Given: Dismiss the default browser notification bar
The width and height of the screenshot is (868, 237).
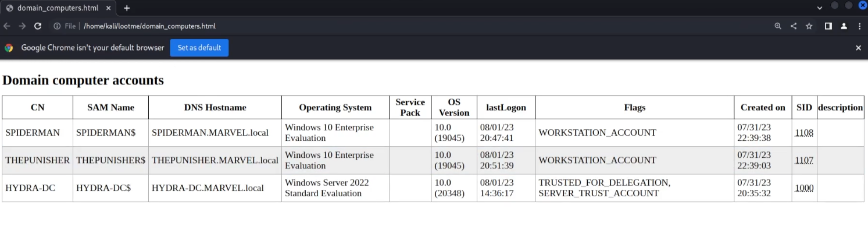Looking at the screenshot, I should point(858,48).
